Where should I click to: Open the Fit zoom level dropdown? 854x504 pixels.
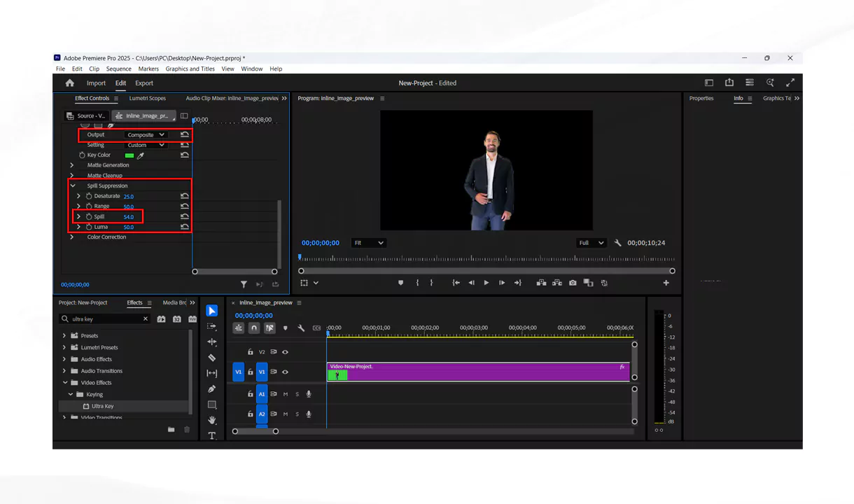point(368,243)
